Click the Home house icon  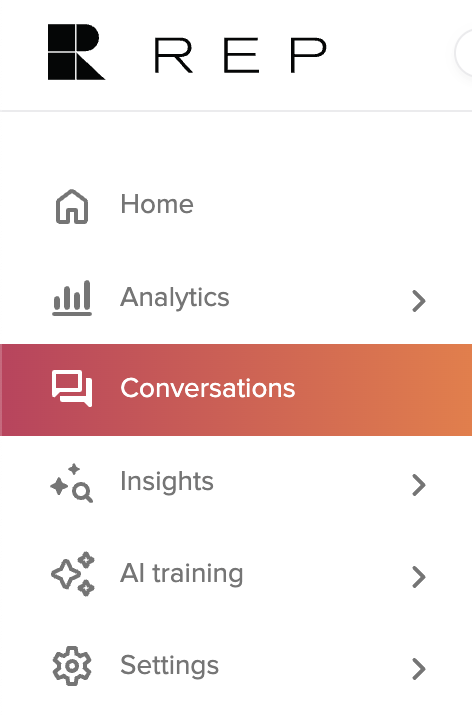(72, 206)
